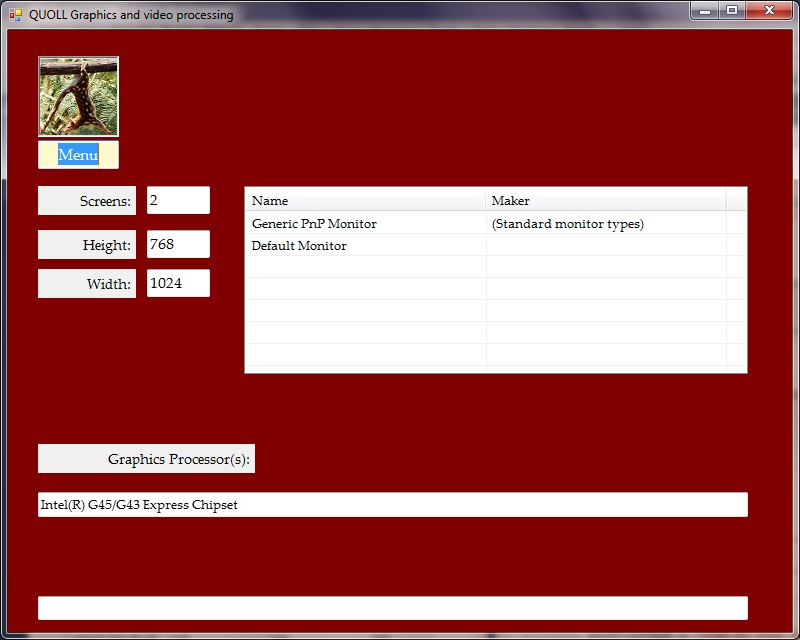800x640 pixels.
Task: Click the Width value field
Action: click(178, 283)
